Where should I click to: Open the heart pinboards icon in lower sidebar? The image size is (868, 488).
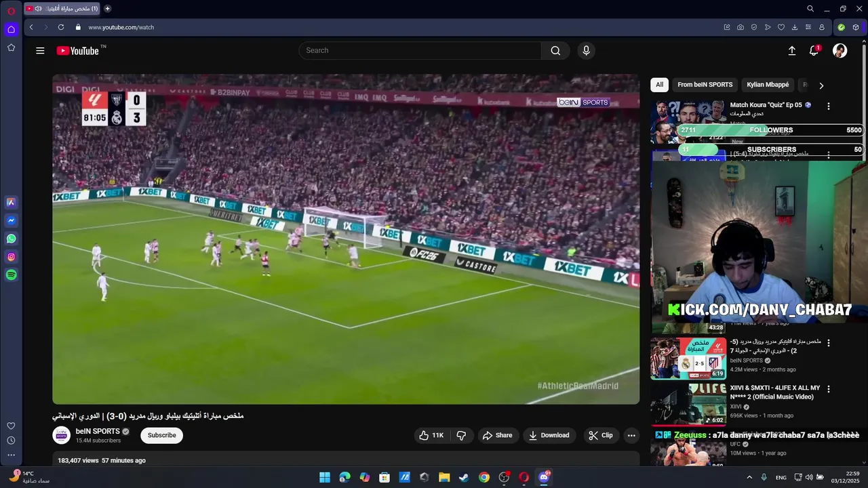(11, 426)
